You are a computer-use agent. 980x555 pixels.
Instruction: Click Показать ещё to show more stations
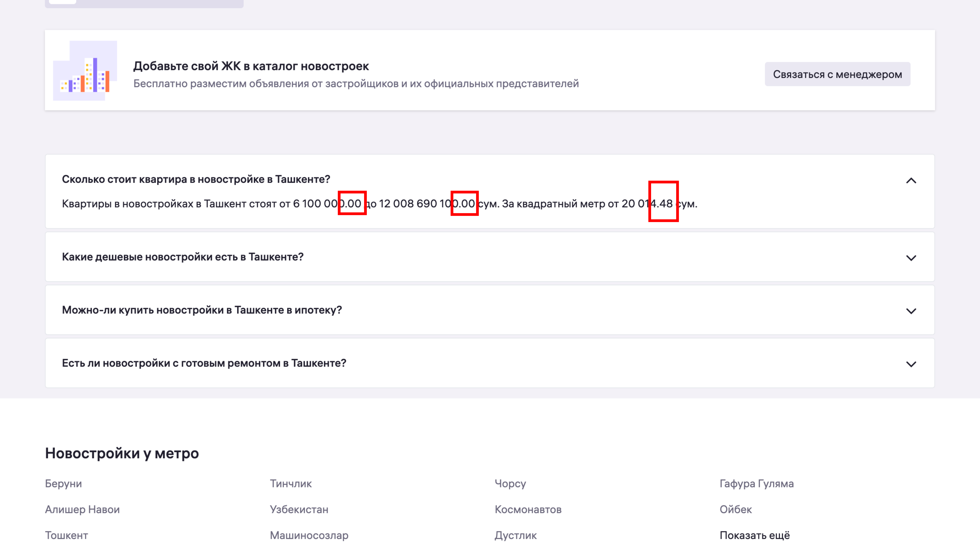(x=755, y=535)
